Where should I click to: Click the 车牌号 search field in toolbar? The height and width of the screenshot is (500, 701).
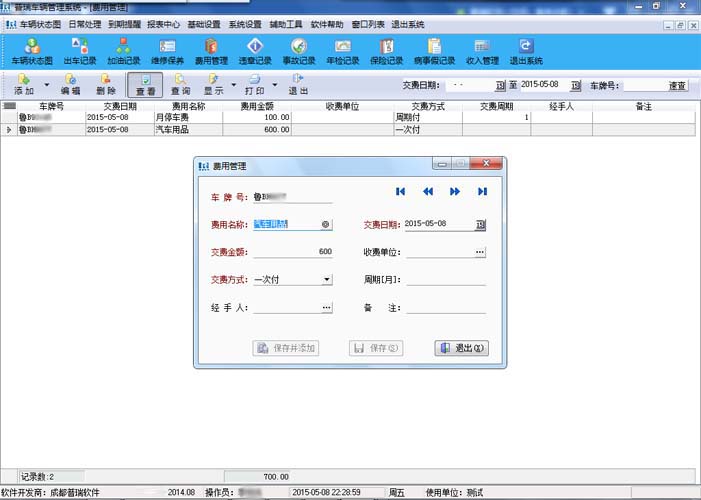pos(644,86)
